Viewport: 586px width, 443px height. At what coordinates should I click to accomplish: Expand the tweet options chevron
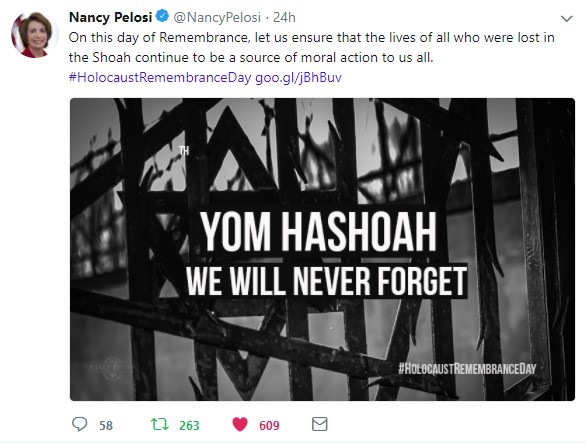pyautogui.click(x=567, y=18)
